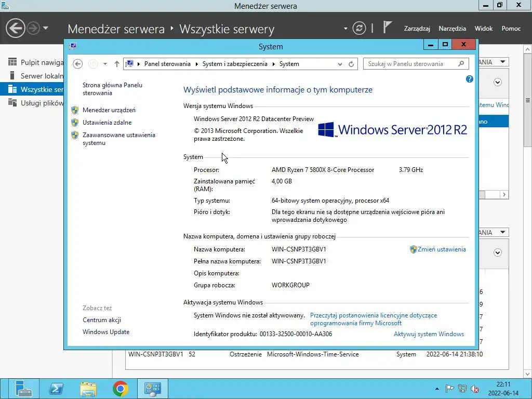Expand the upper ZADANIA dropdown in Server Manager
Screen dimensions: 532x399
502,62
